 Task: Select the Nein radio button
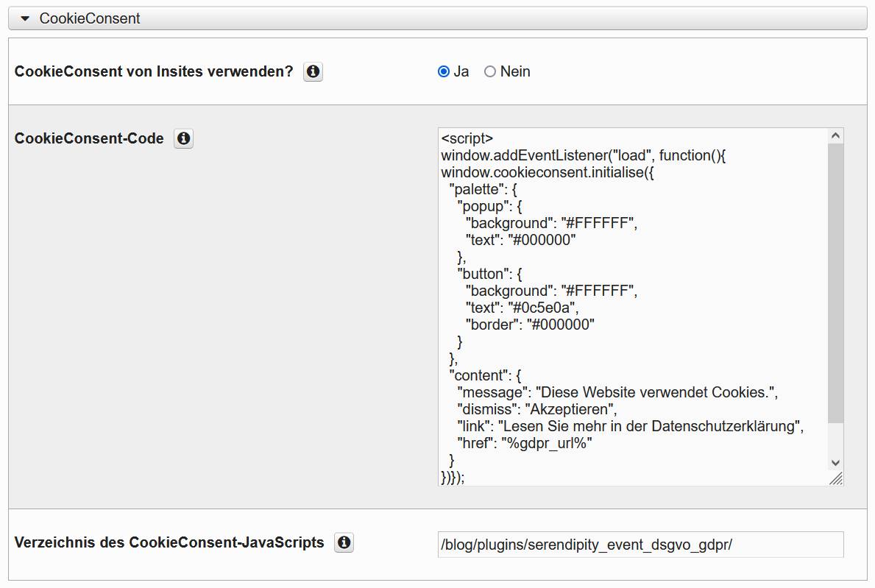click(490, 71)
